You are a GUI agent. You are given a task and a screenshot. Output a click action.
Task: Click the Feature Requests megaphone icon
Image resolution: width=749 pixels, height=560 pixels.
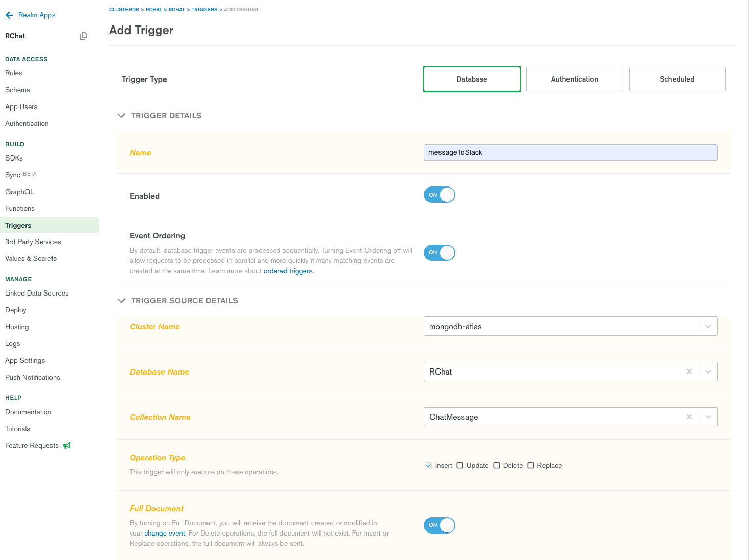click(67, 446)
